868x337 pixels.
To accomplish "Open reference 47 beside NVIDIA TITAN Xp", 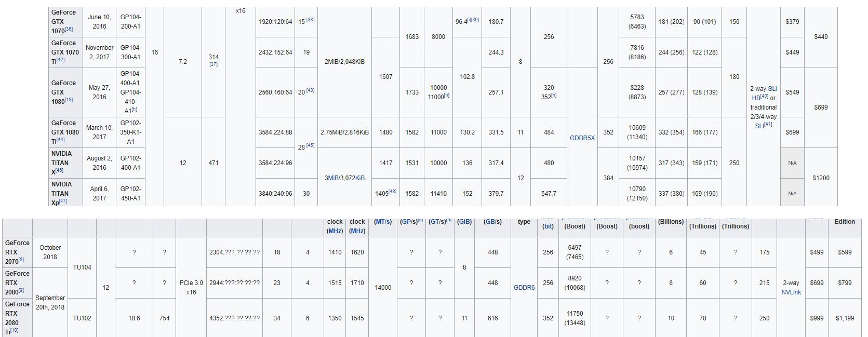I will 63,201.
